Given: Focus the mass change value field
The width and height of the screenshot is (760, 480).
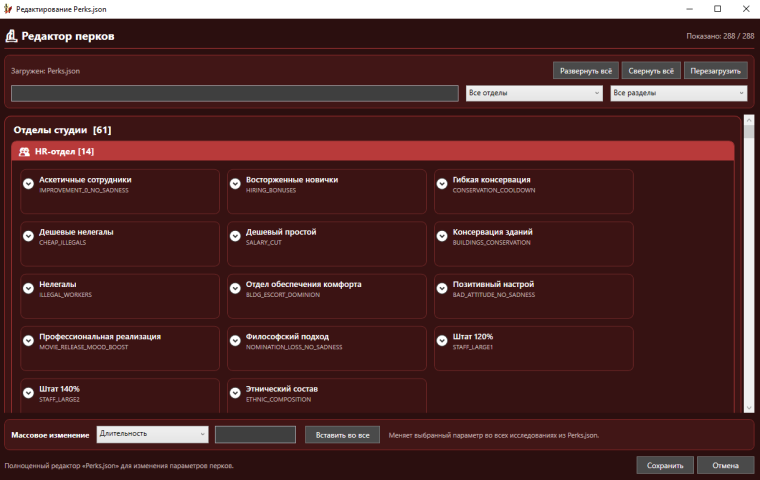Looking at the screenshot, I should [255, 434].
